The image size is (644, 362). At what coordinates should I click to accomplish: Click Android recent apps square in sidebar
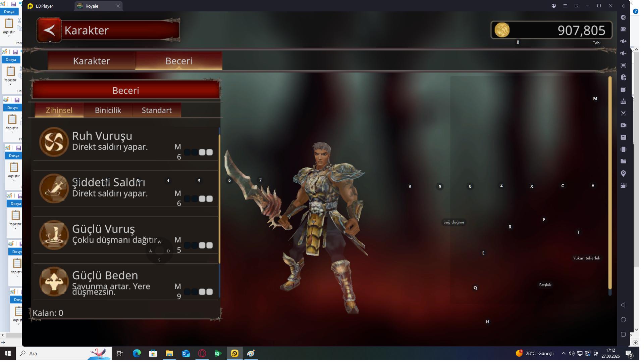click(x=623, y=335)
